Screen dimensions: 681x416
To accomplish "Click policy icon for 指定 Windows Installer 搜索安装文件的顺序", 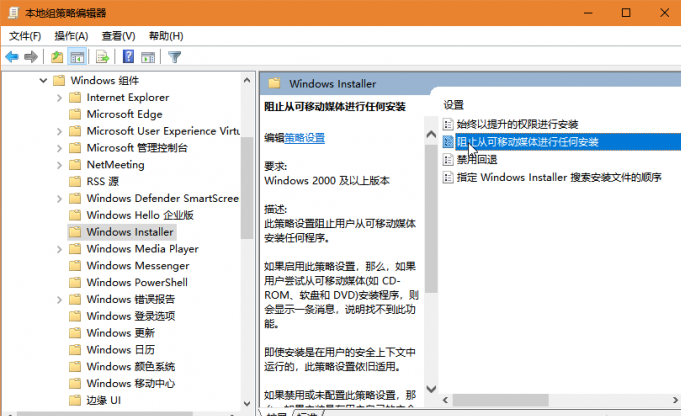I will tap(448, 177).
